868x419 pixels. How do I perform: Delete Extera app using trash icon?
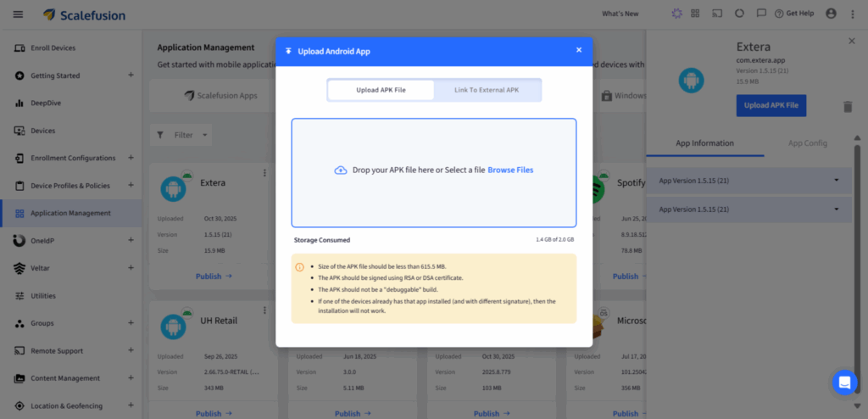point(848,106)
